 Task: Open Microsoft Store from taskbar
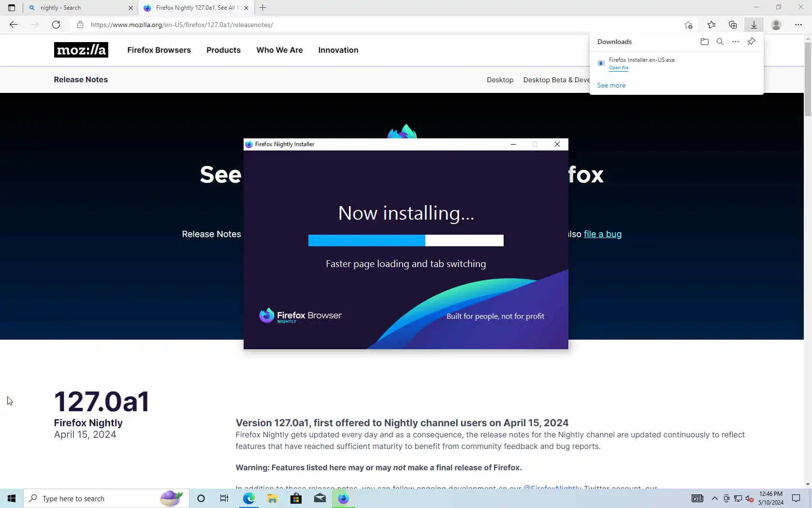point(296,498)
